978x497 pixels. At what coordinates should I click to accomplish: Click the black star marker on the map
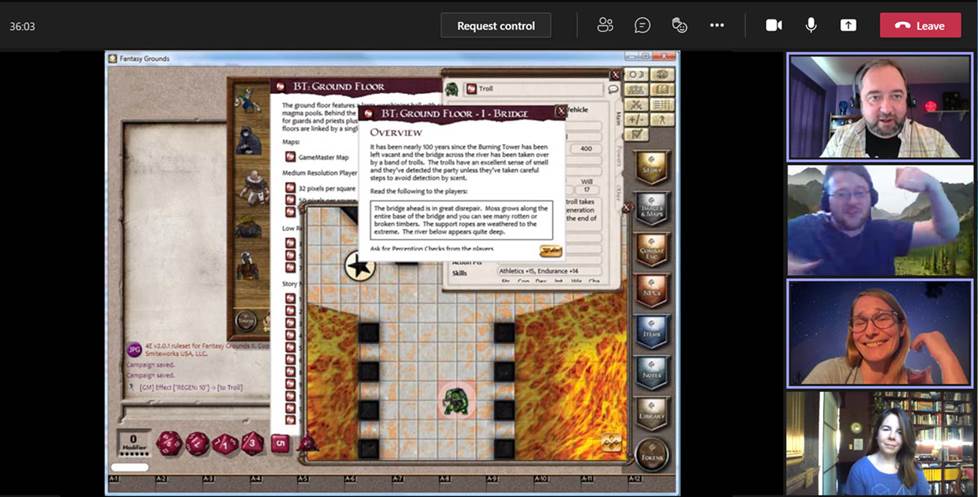point(359,266)
